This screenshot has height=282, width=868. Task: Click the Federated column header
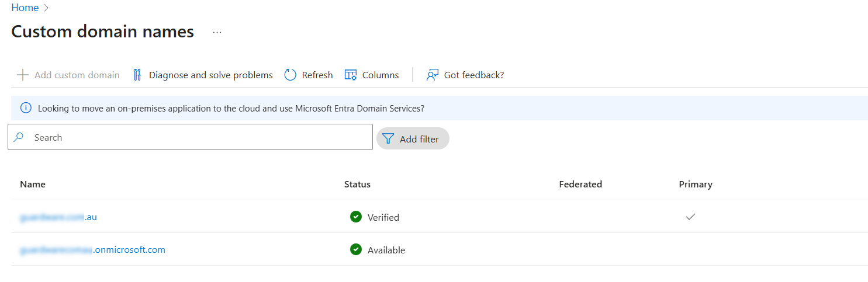[580, 184]
